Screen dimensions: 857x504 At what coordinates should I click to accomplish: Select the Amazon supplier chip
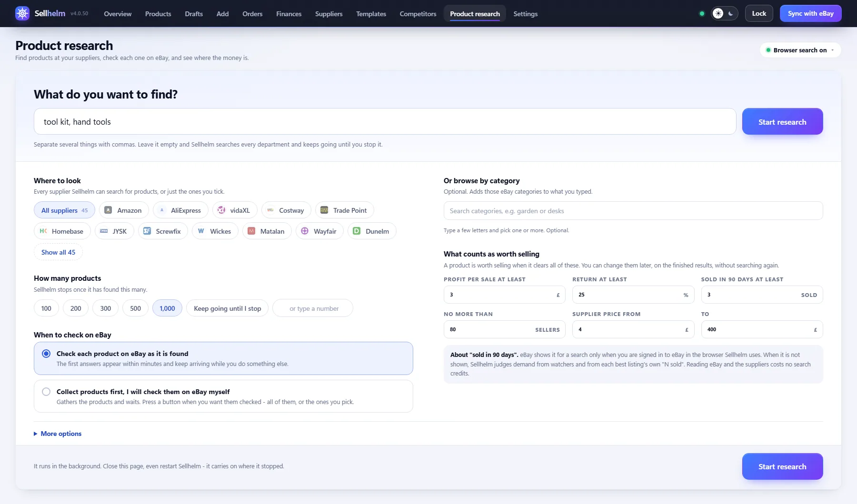(x=124, y=210)
